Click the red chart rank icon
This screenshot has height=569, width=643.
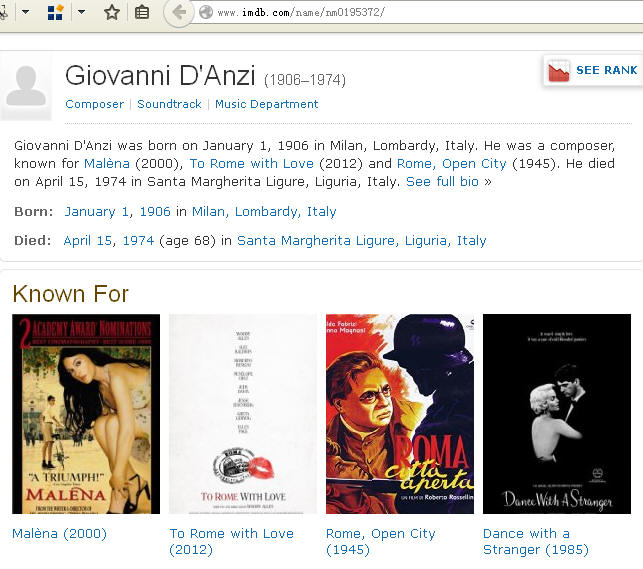[559, 71]
